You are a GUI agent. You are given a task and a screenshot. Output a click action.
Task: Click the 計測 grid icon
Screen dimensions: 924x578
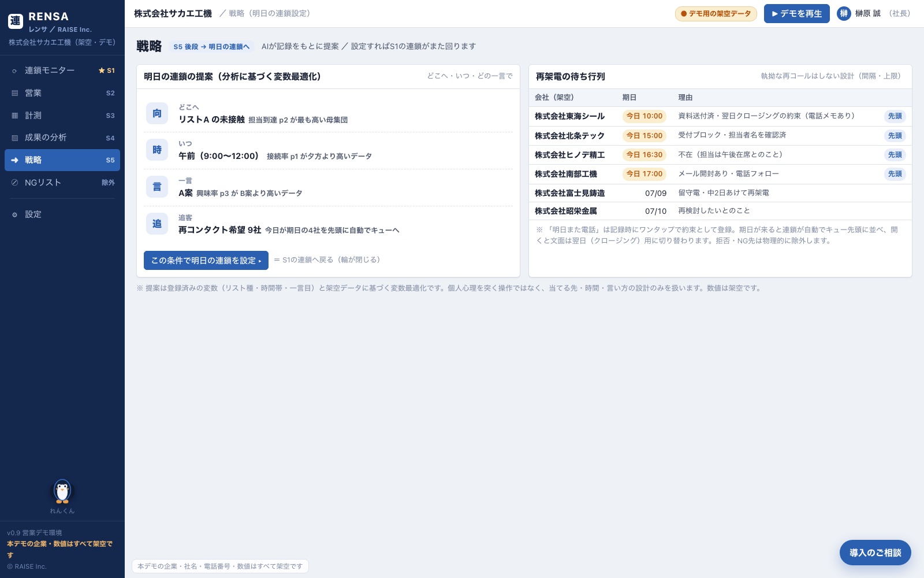tap(14, 116)
